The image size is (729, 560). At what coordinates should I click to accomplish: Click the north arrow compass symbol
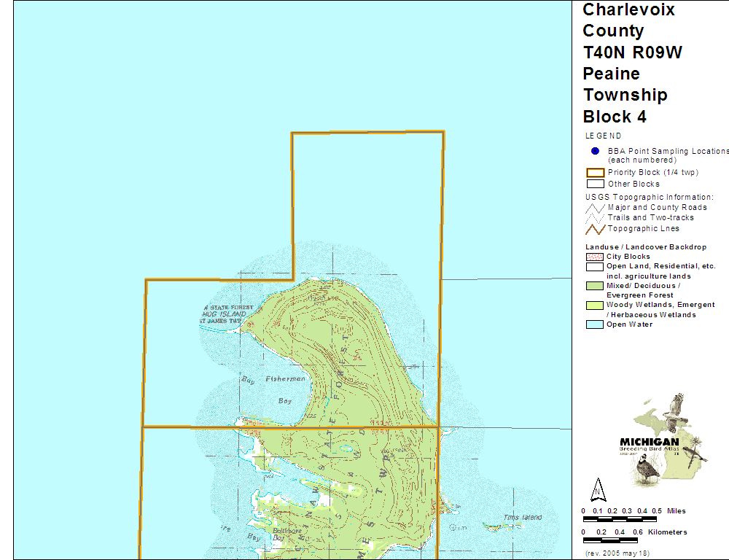click(x=598, y=488)
